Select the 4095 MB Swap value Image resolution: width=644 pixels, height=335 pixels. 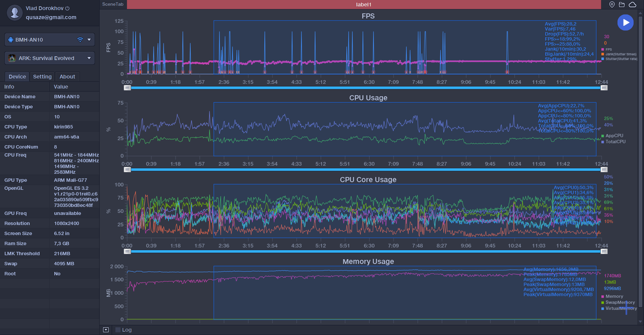[x=64, y=264]
